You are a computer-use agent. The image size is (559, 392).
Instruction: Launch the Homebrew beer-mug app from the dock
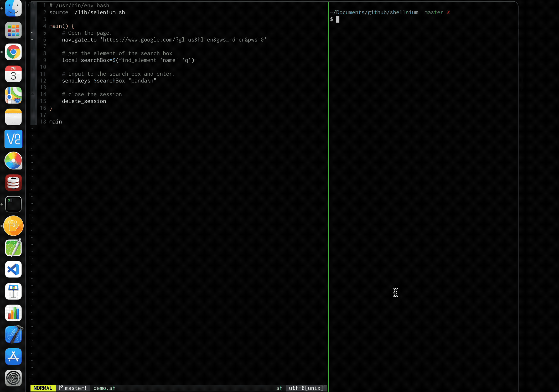[13, 225]
